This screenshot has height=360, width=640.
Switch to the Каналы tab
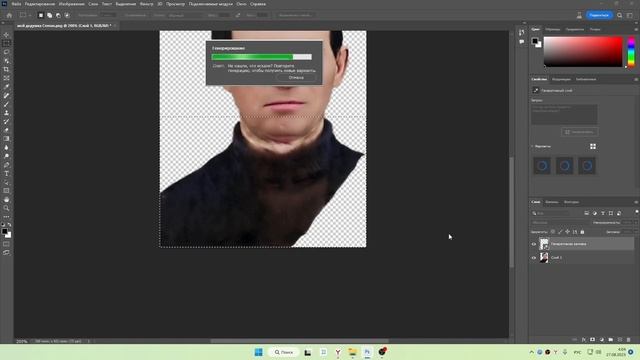click(551, 202)
